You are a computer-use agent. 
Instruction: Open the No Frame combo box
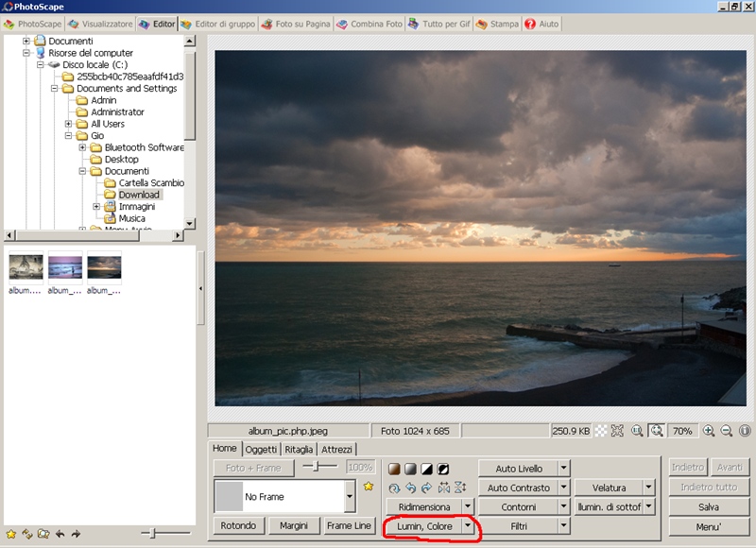click(350, 496)
